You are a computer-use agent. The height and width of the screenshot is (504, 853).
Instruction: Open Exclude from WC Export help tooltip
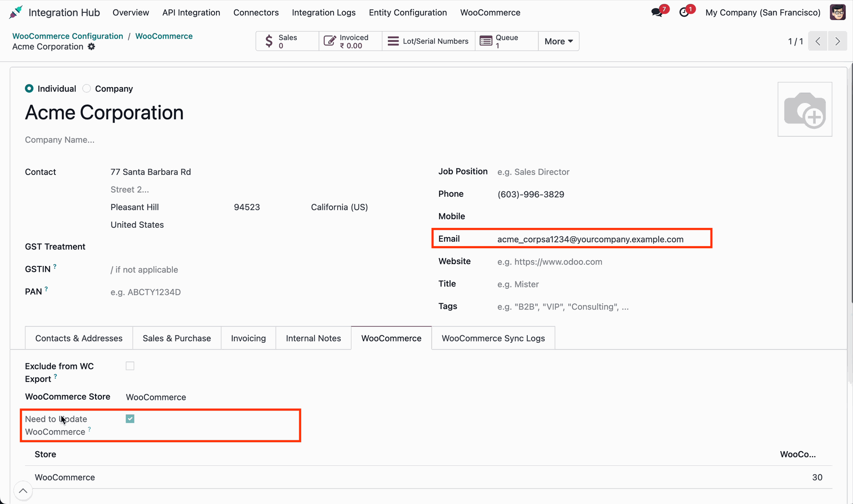pos(55,377)
